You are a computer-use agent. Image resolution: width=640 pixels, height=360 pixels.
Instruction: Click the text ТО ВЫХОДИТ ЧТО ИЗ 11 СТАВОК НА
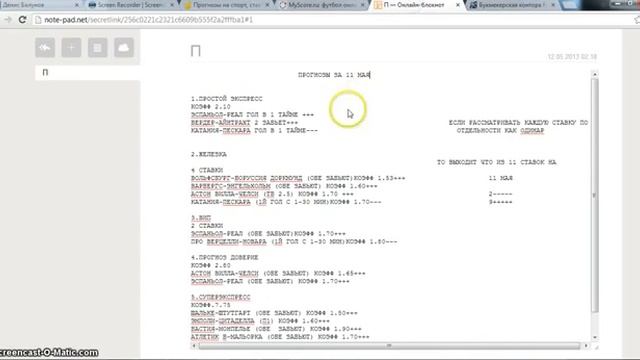(x=496, y=162)
